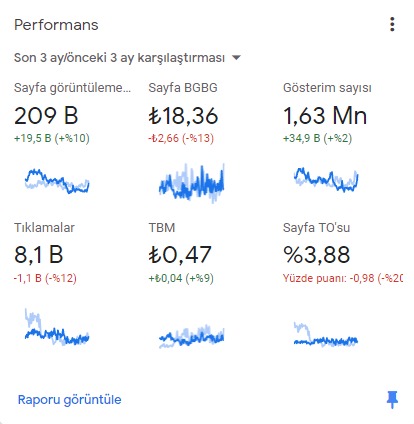Click the TBM sparkline chart
The image size is (414, 424).
(x=192, y=336)
